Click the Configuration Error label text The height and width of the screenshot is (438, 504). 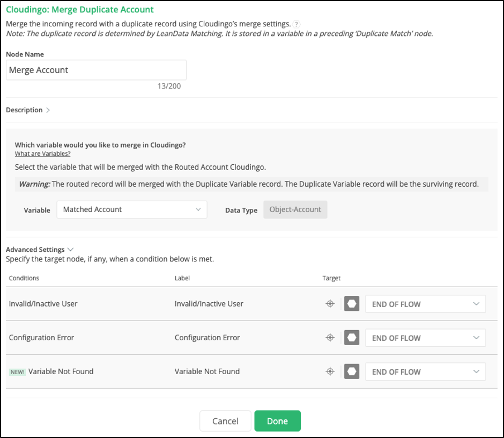[x=207, y=338]
